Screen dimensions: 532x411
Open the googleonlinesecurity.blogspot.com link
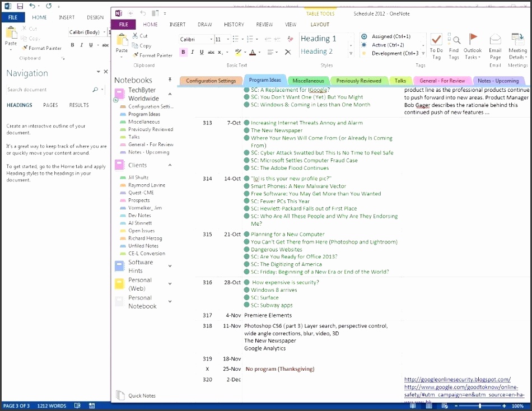[457, 379]
